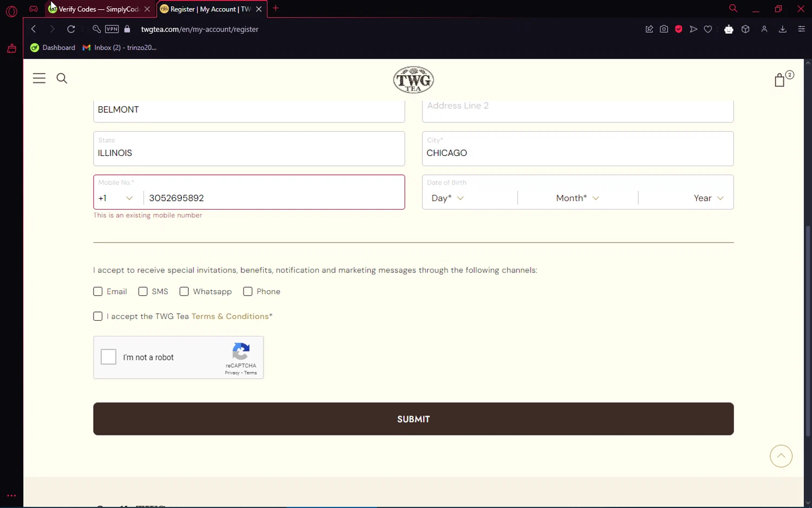Viewport: 812px width, 508px height.
Task: Expand the Month dropdown
Action: point(578,198)
